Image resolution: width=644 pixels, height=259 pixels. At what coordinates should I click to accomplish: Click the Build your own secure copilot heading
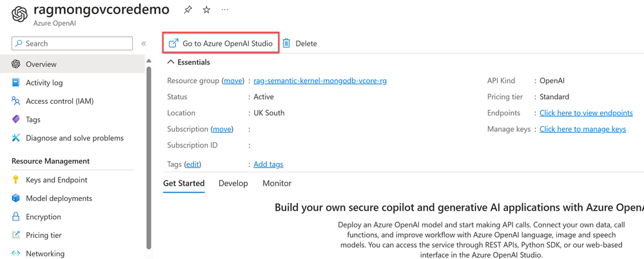(x=459, y=207)
